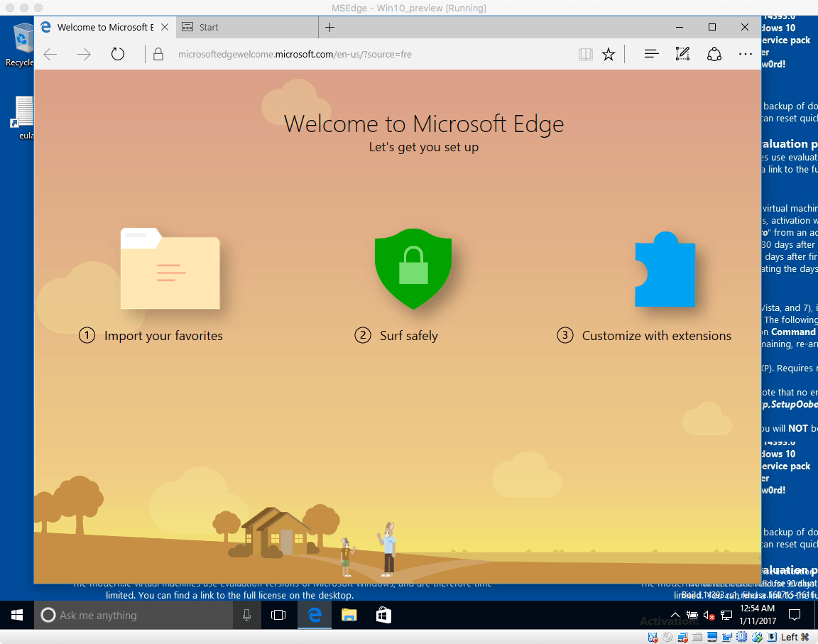Close the Welcome to Microsoft Edge tab
818x644 pixels.
pyautogui.click(x=164, y=27)
